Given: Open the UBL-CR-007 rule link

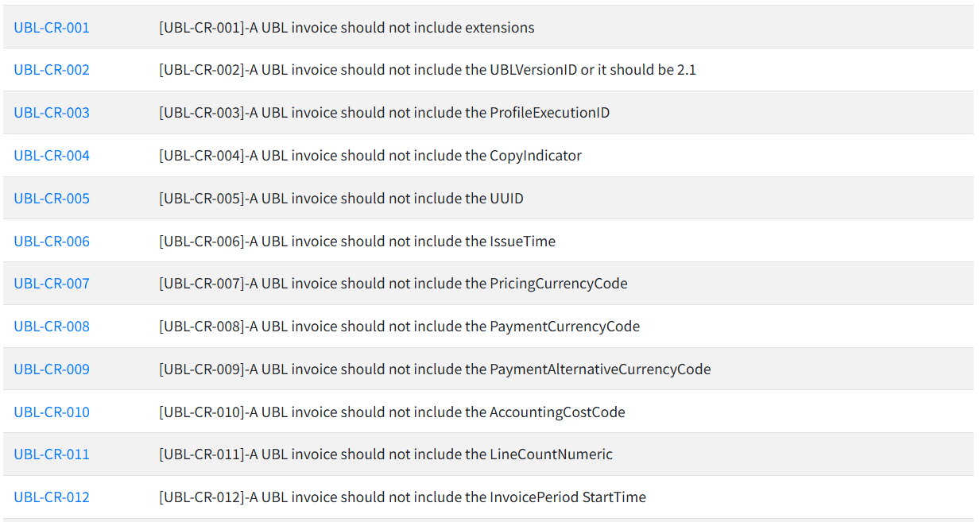Looking at the screenshot, I should click(52, 284).
